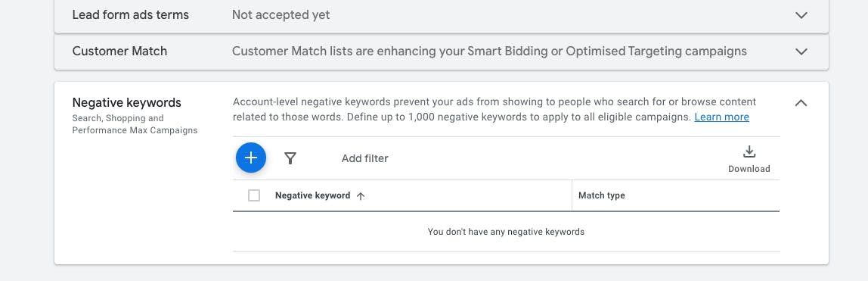Open the filter funnel icon
Image resolution: width=868 pixels, height=281 pixels.
(x=290, y=158)
